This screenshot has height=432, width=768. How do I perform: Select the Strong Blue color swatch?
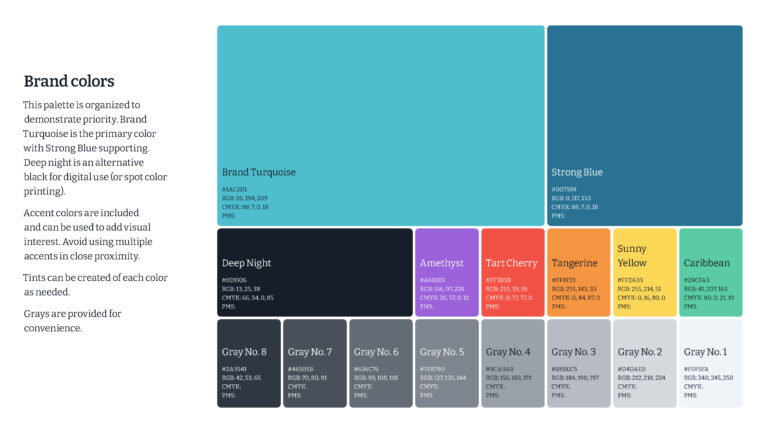(645, 125)
